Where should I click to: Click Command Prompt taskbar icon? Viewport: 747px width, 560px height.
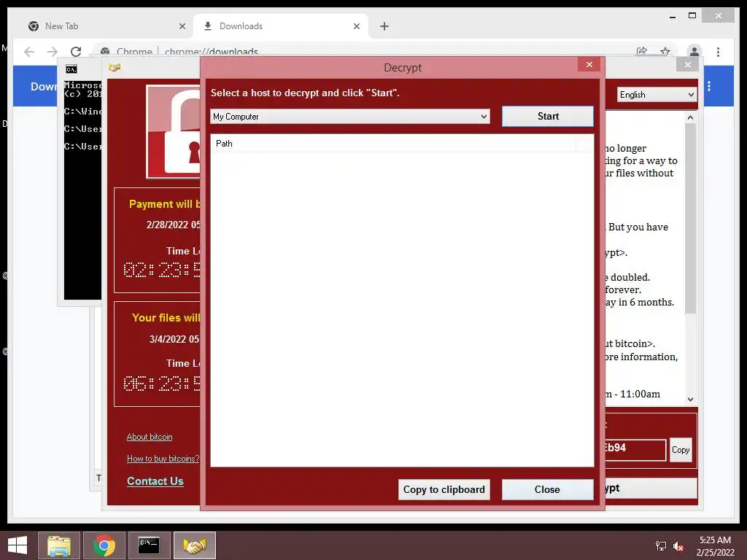click(x=149, y=545)
